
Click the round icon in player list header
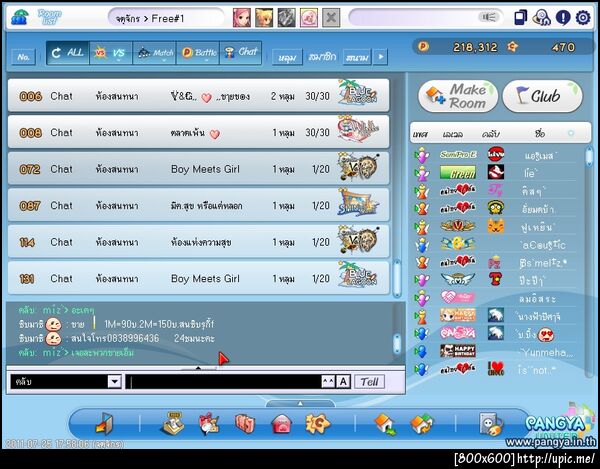coord(571,133)
